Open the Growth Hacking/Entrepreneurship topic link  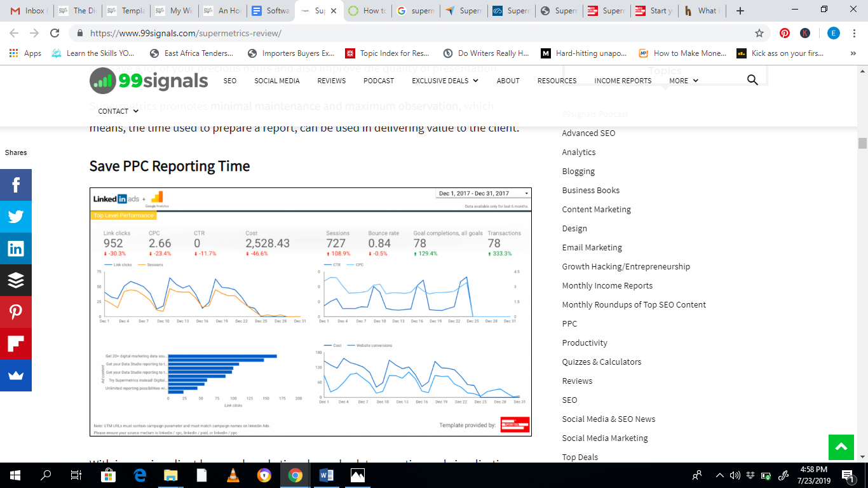(x=626, y=266)
